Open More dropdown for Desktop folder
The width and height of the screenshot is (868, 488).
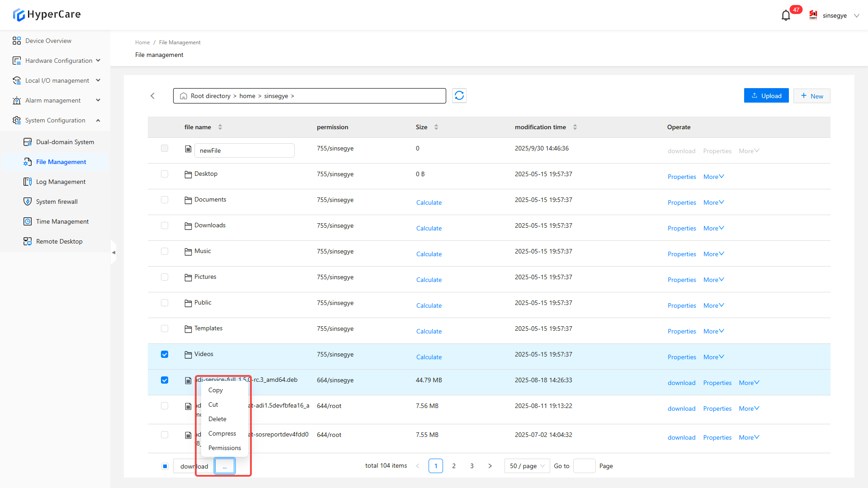coord(713,177)
